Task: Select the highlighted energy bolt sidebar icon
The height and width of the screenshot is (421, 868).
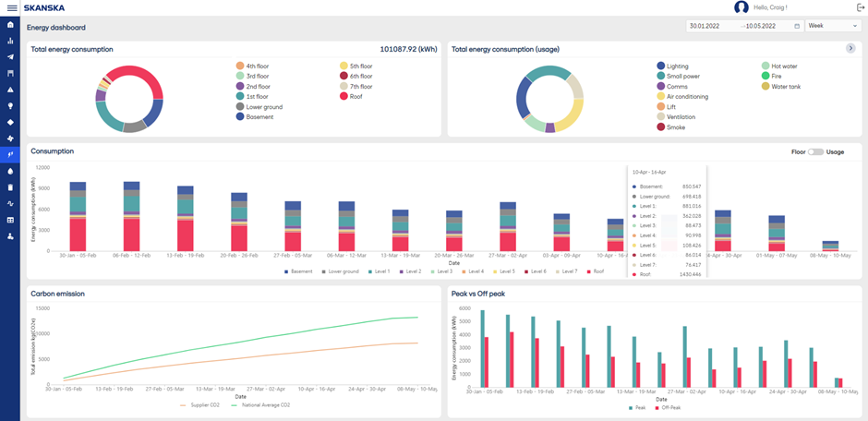Action: (x=10, y=155)
